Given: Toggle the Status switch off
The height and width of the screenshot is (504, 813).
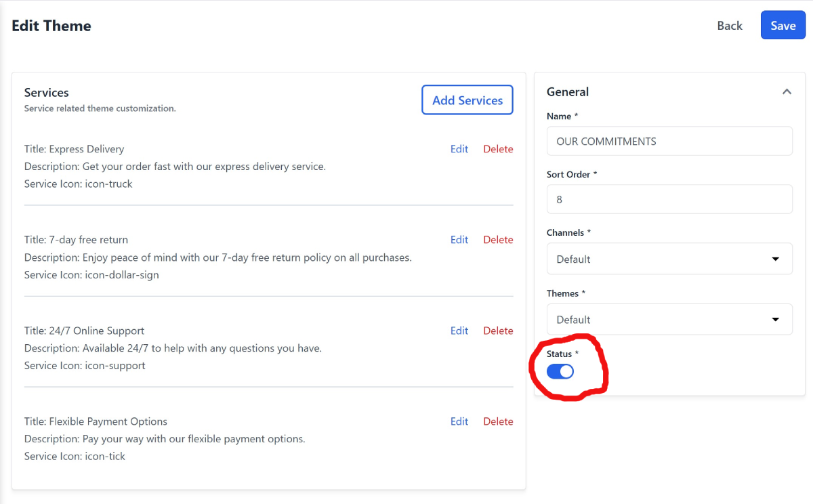Looking at the screenshot, I should pyautogui.click(x=560, y=371).
